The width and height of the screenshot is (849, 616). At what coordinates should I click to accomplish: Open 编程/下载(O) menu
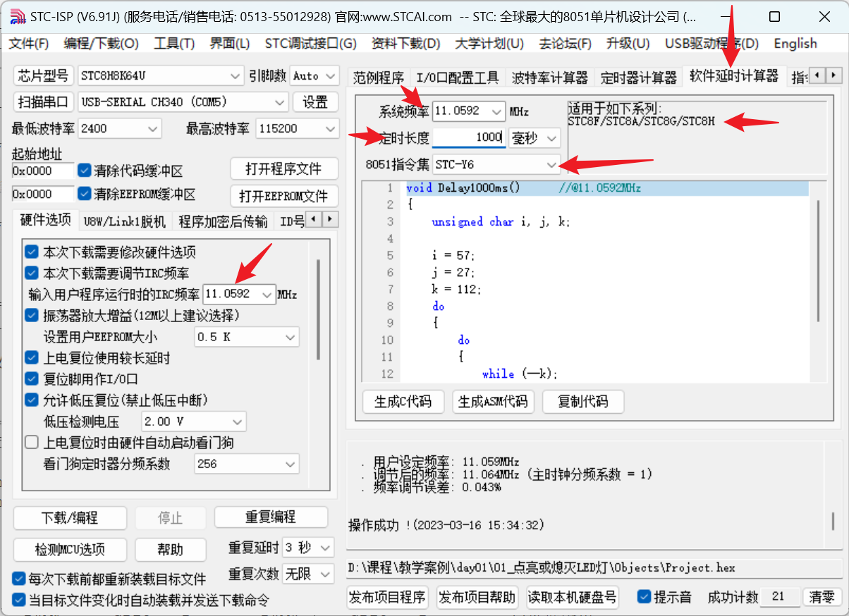101,44
